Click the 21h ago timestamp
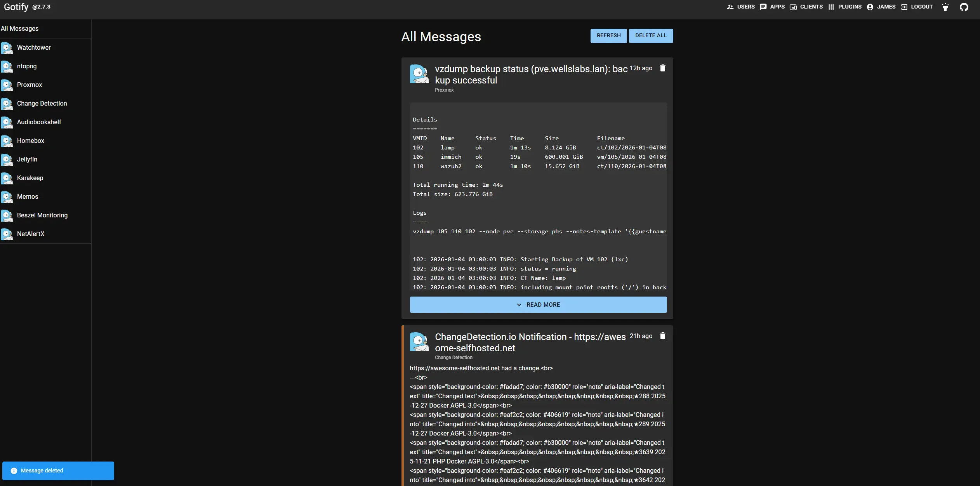The height and width of the screenshot is (486, 980). [641, 336]
